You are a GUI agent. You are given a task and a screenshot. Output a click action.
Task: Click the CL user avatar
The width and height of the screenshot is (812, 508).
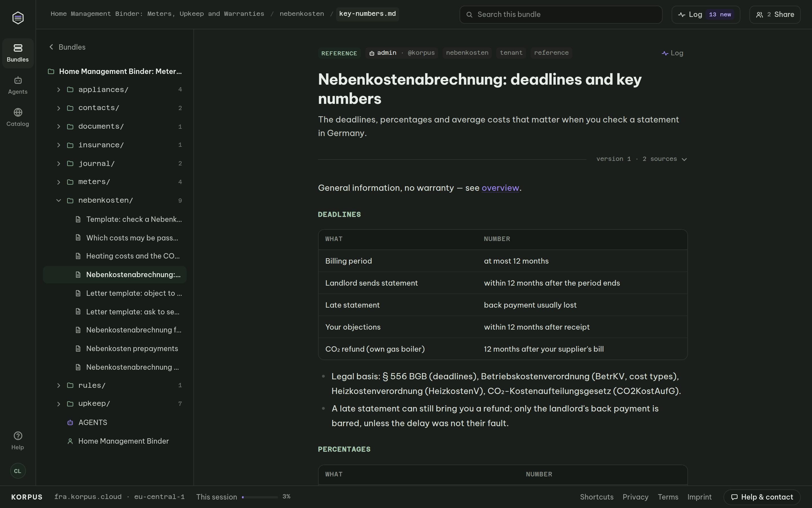point(18,471)
